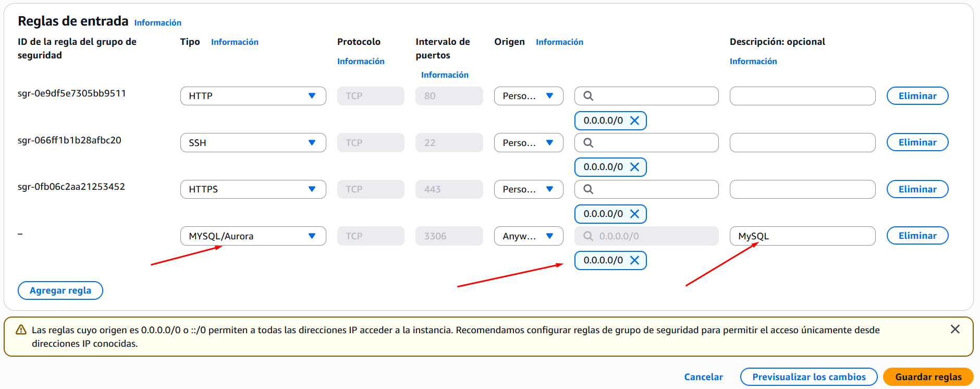Open Información link next to Reglas de entrada
The height and width of the screenshot is (389, 980).
157,23
